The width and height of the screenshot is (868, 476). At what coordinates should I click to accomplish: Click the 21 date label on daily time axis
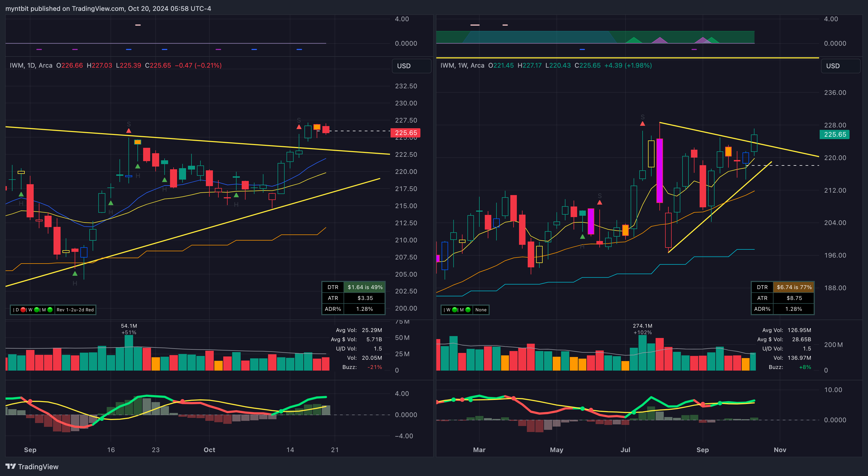(335, 450)
